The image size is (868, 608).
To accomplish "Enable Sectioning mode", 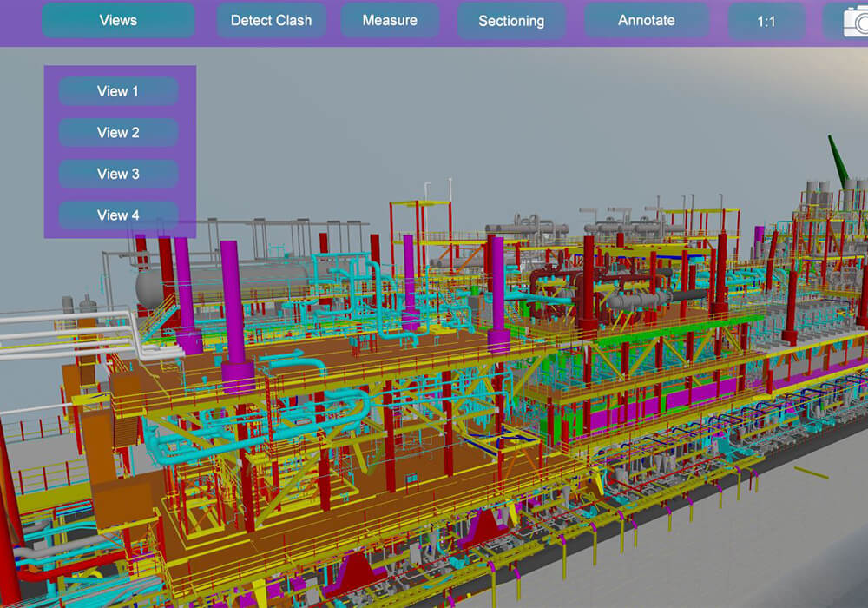I will [511, 20].
